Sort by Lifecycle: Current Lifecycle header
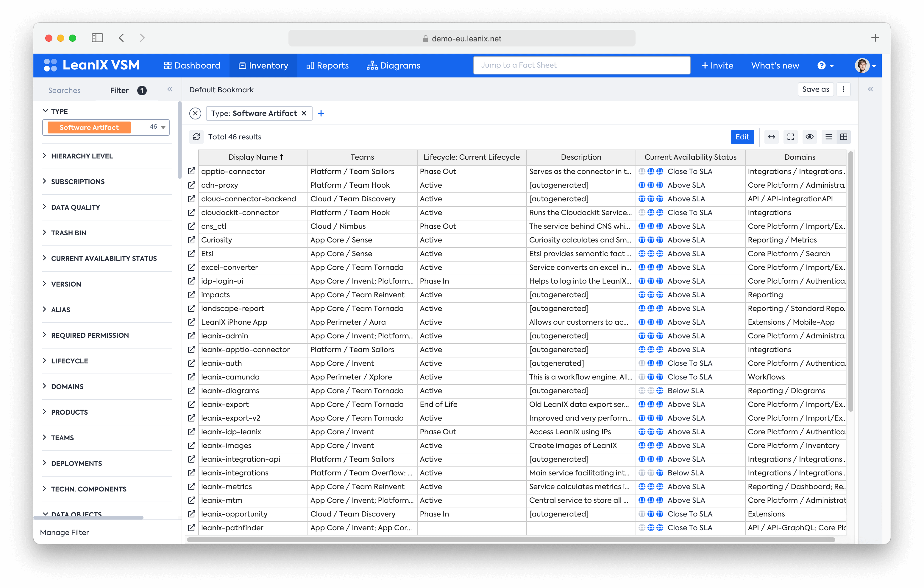The width and height of the screenshot is (924, 588). pos(472,157)
